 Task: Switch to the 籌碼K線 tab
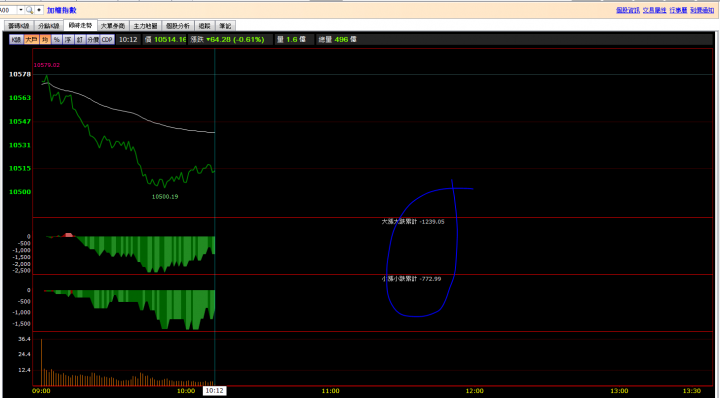click(19, 26)
